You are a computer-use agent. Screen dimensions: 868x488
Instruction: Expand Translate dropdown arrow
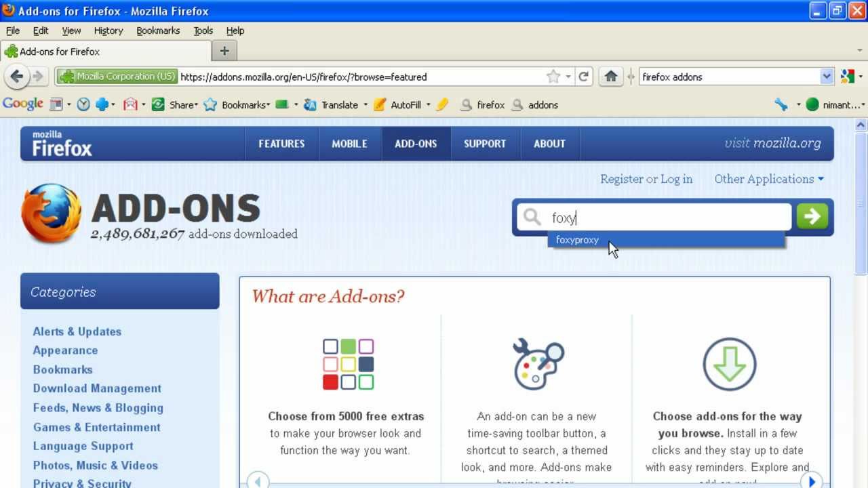point(365,104)
